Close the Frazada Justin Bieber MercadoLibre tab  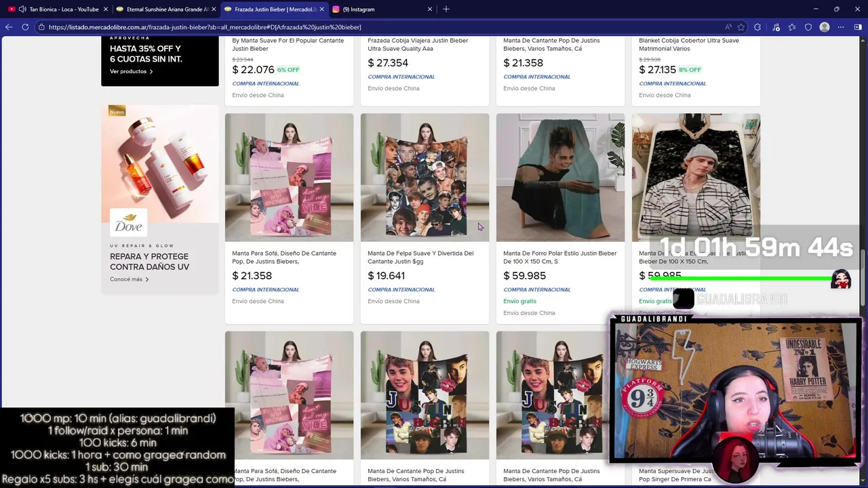click(321, 9)
